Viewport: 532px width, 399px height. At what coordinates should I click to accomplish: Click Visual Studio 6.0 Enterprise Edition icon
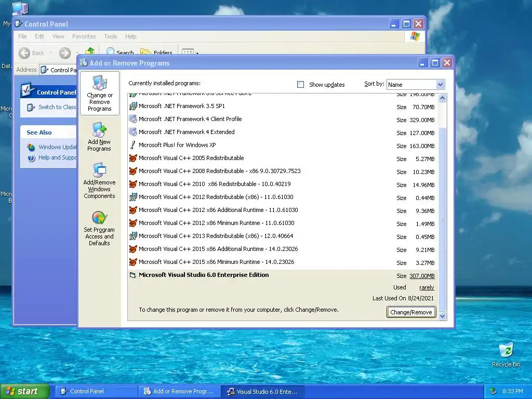click(x=133, y=275)
